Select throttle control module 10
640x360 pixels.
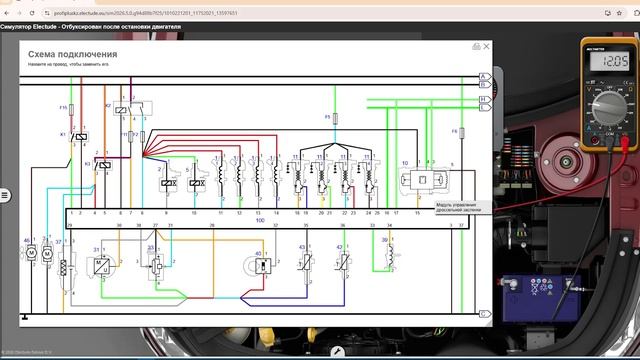coord(424,180)
